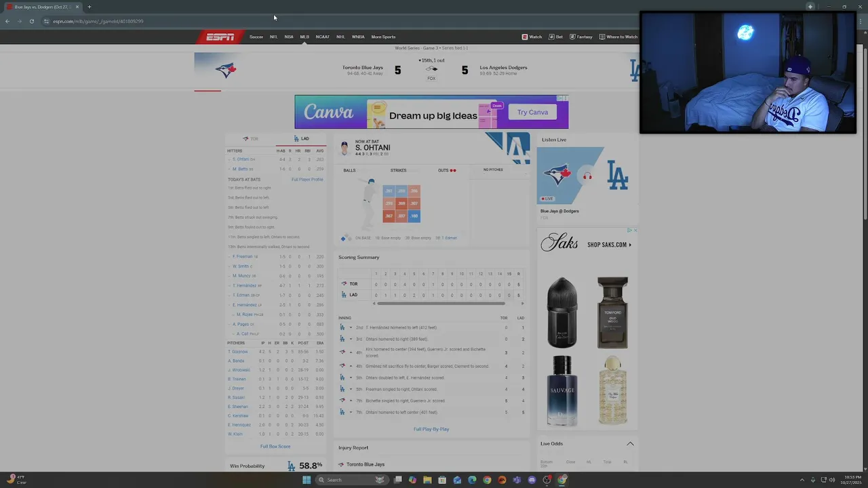868x488 pixels.
Task: Click Try Canva ad button
Action: tap(532, 113)
